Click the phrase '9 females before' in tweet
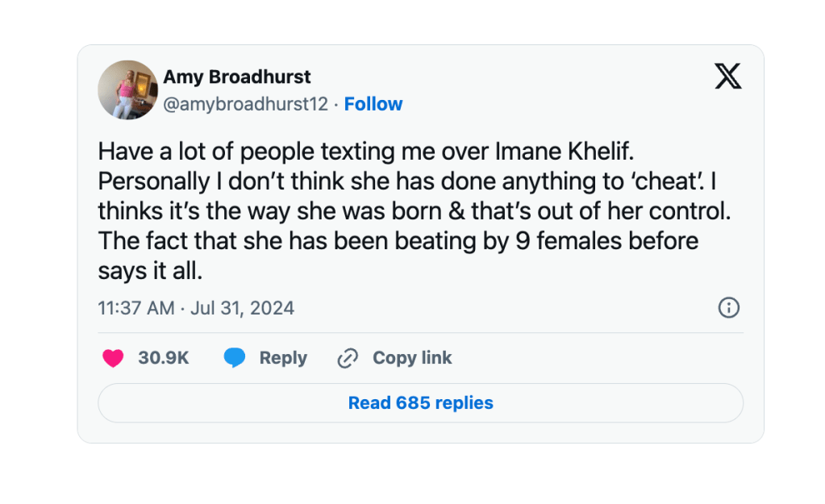The width and height of the screenshot is (825, 504). point(606,241)
